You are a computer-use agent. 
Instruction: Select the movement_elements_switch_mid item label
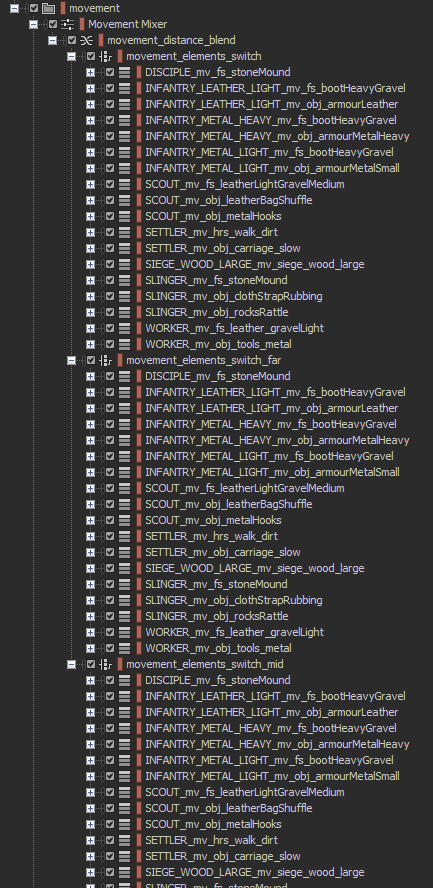point(205,664)
